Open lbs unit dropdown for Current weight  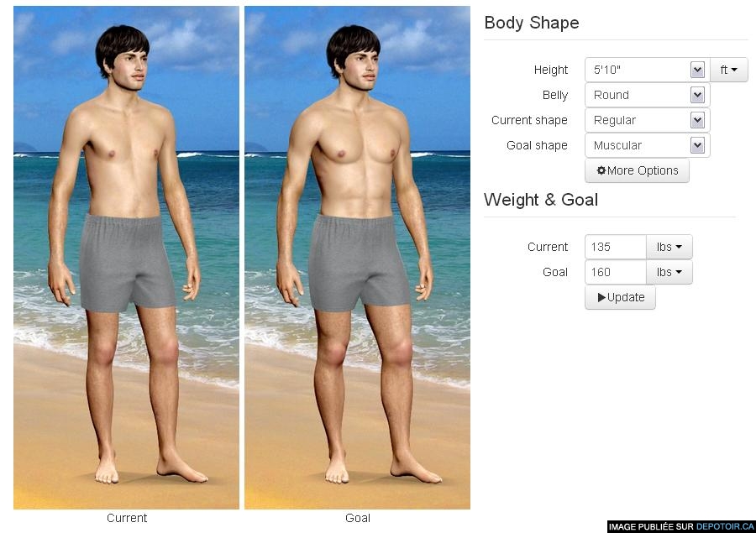(x=669, y=247)
